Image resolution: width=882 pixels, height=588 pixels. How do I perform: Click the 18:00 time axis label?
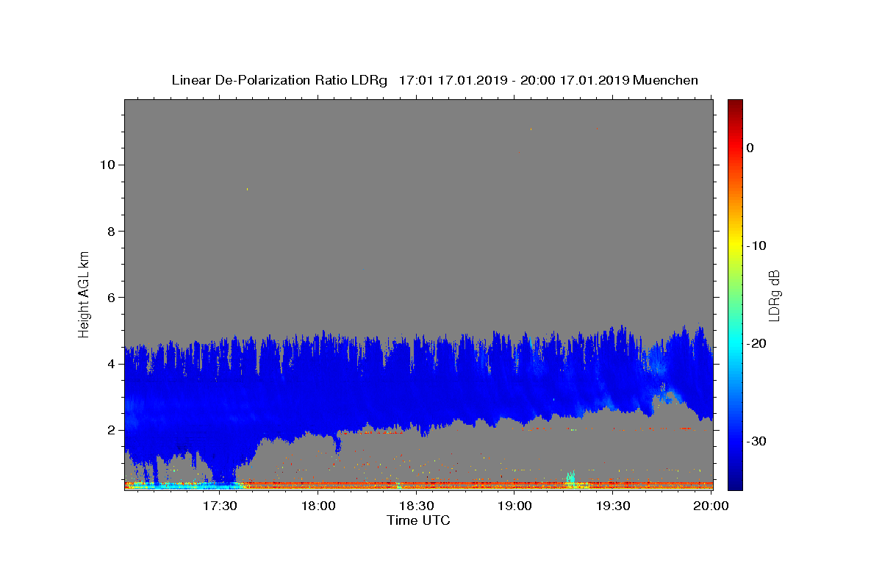point(318,506)
